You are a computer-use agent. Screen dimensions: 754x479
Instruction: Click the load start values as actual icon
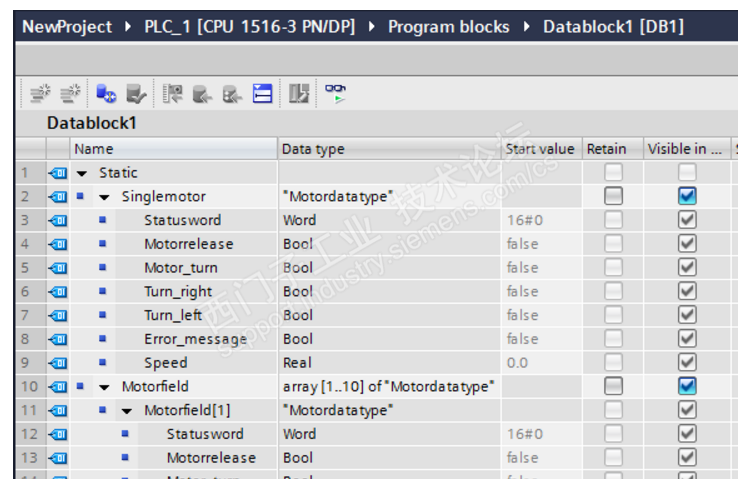coord(232,93)
